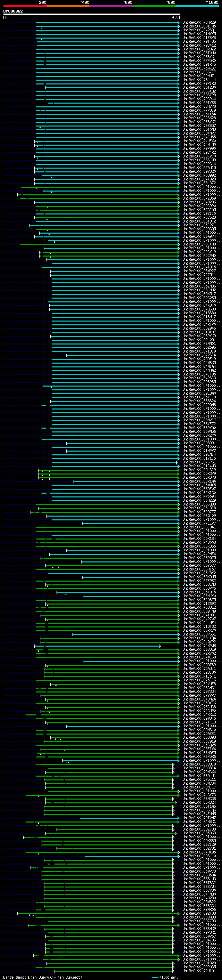Viewport: 222px width, 980px height.
Task: Click the UniRef100_Q8S857 label
Action: [199, 125]
